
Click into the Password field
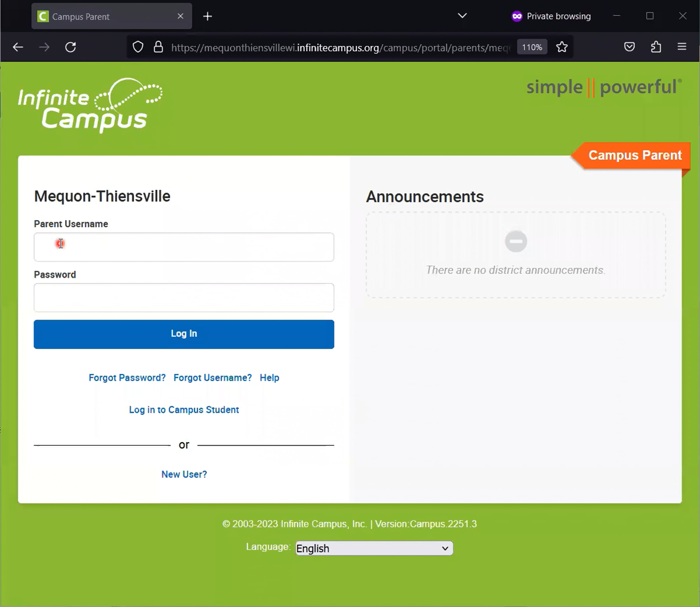tap(184, 298)
